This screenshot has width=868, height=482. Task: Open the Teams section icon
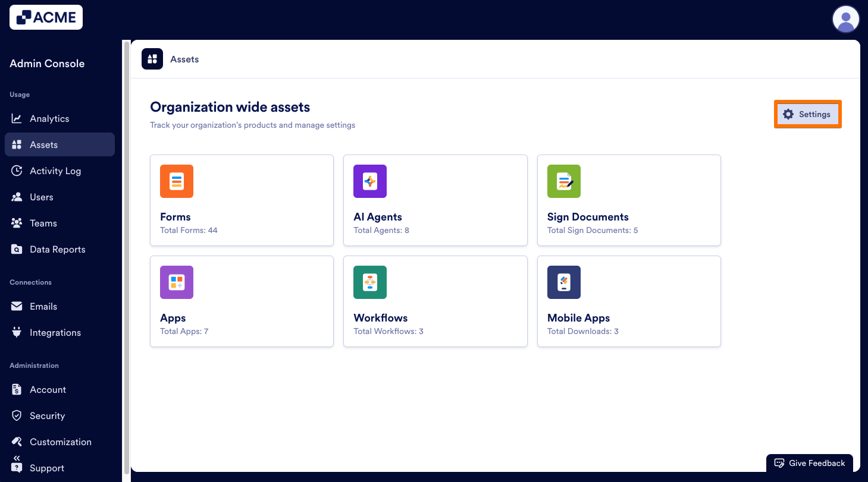pyautogui.click(x=17, y=223)
